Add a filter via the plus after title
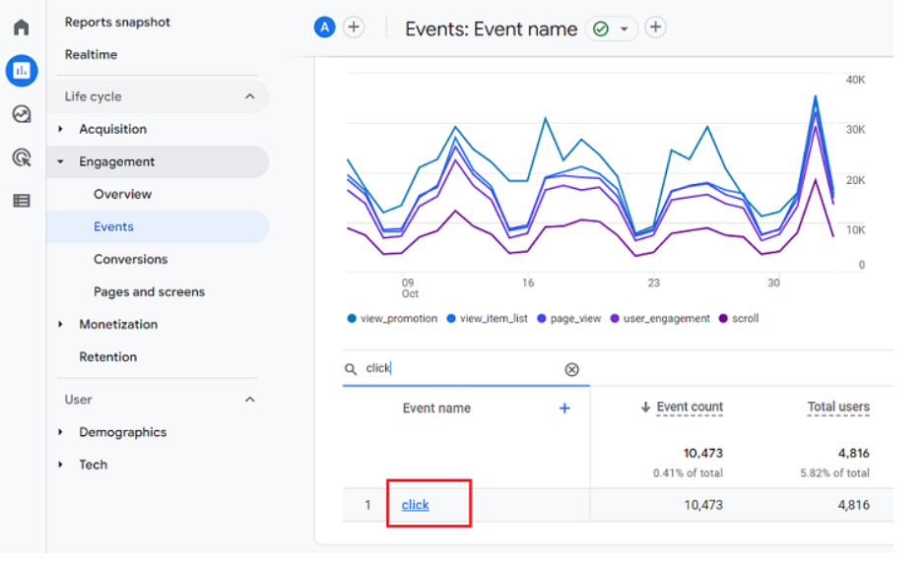This screenshot has width=924, height=561. [x=655, y=28]
